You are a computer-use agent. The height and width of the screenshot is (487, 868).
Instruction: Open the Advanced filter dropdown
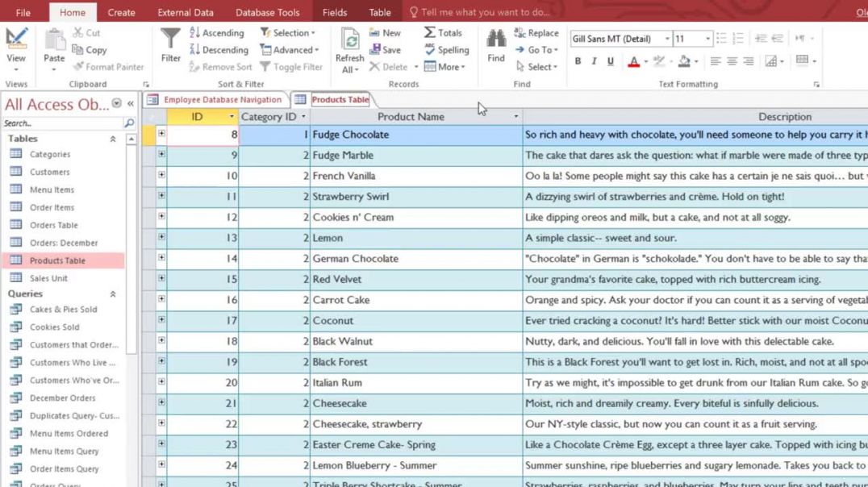coord(290,50)
